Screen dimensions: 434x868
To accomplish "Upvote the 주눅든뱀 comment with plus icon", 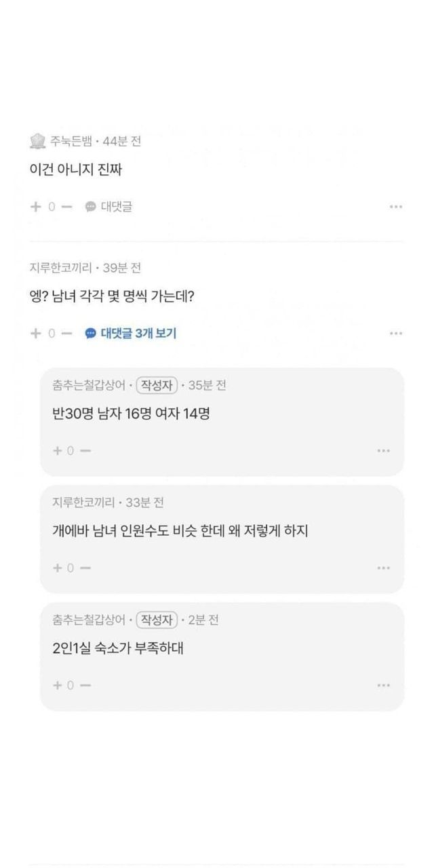I will 36,207.
